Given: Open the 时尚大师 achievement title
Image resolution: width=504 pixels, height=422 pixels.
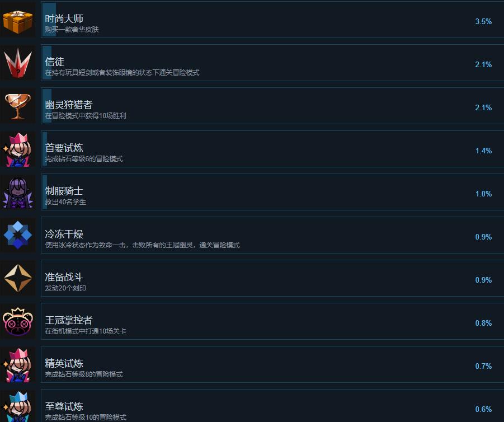Looking at the screenshot, I should tap(64, 18).
